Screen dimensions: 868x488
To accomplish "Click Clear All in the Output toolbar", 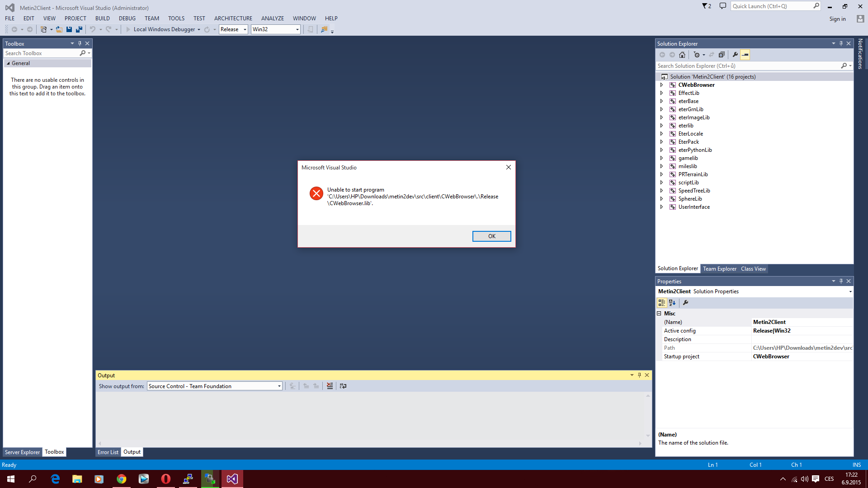I will click(x=330, y=386).
